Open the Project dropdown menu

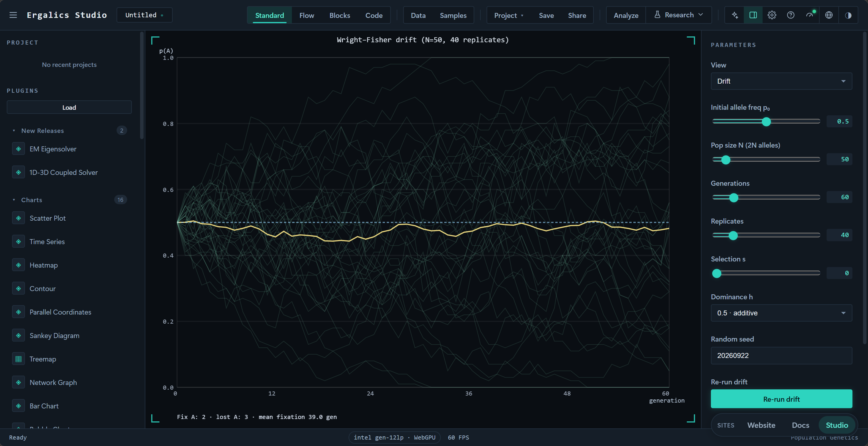[x=509, y=16]
